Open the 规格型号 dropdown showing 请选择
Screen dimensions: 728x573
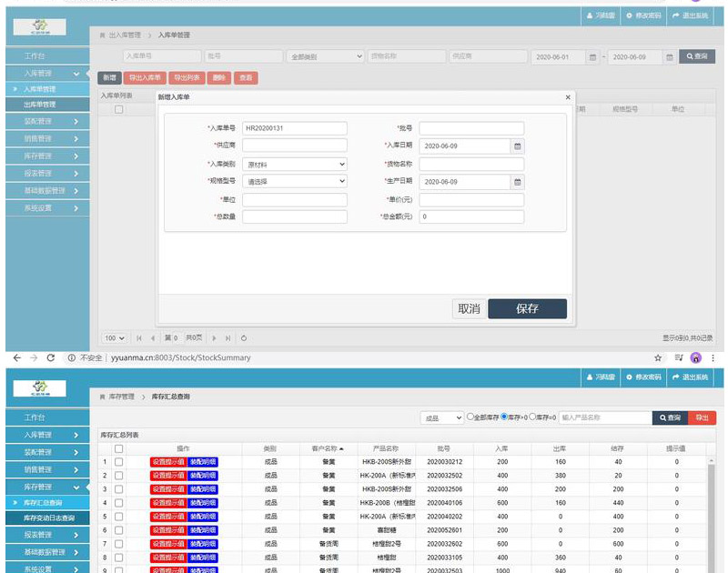(x=294, y=182)
